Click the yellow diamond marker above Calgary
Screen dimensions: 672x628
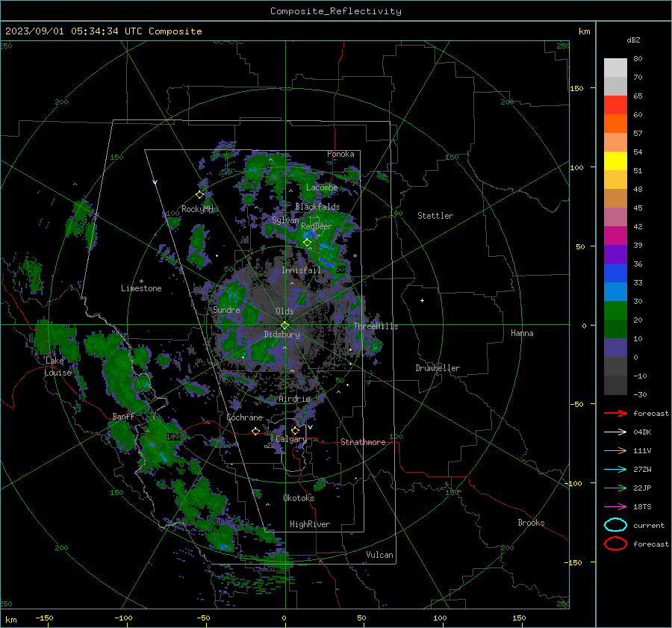295,430
